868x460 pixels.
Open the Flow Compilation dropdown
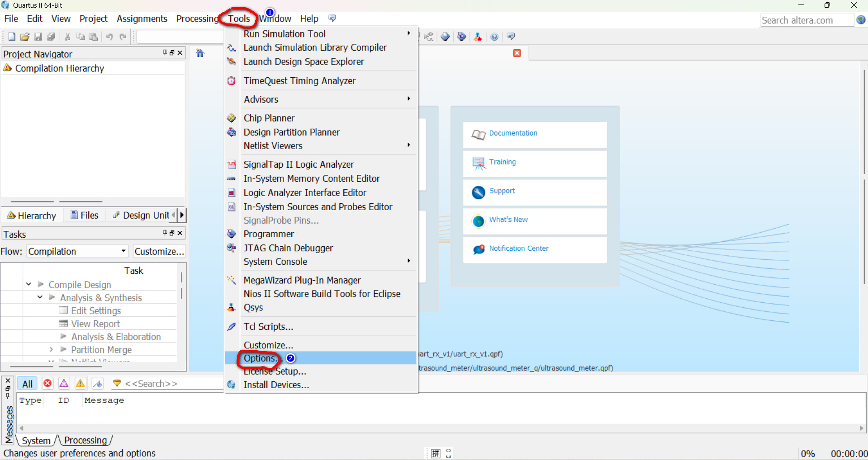coord(77,251)
